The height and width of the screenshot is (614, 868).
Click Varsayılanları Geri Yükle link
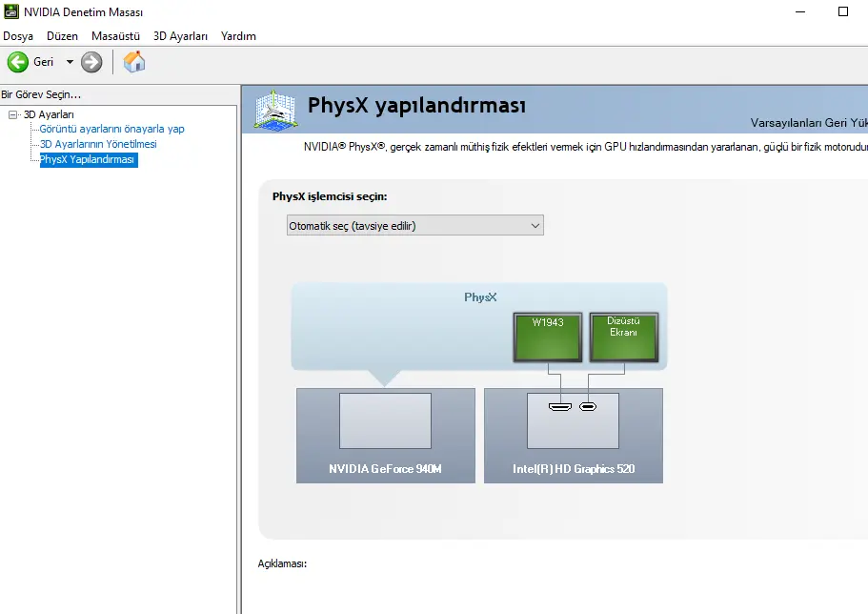[809, 123]
